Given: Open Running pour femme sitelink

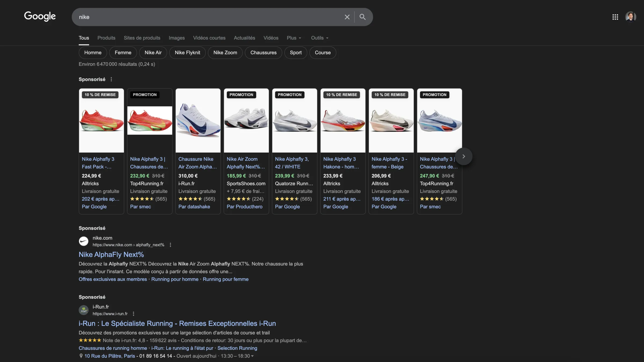Looking at the screenshot, I should pyautogui.click(x=225, y=279).
